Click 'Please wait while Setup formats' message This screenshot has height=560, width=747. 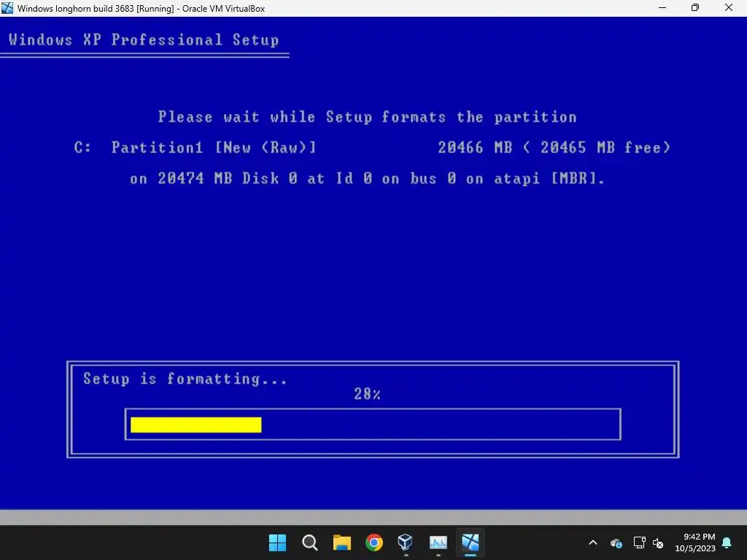click(x=368, y=117)
